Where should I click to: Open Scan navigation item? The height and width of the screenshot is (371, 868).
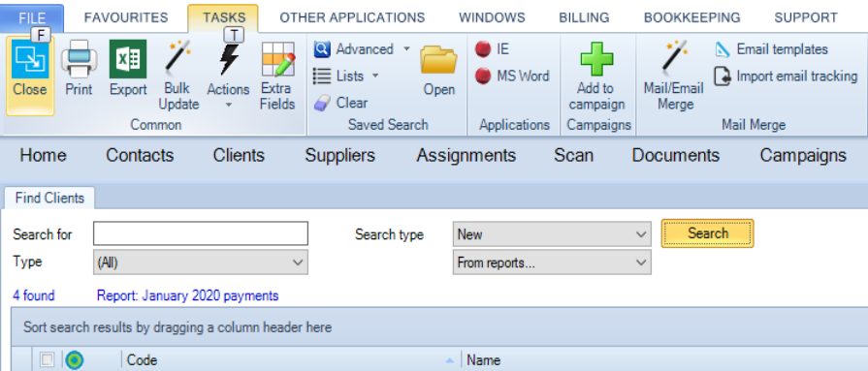(573, 155)
